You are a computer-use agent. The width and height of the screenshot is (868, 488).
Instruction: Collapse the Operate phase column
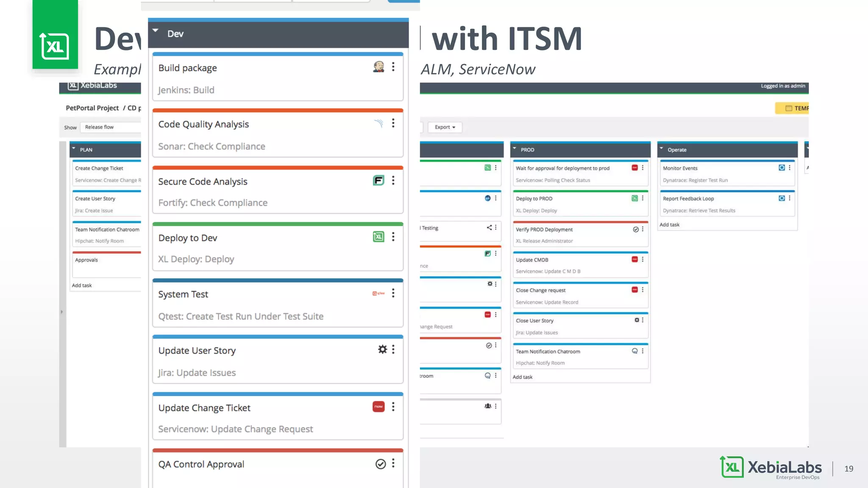click(x=662, y=148)
